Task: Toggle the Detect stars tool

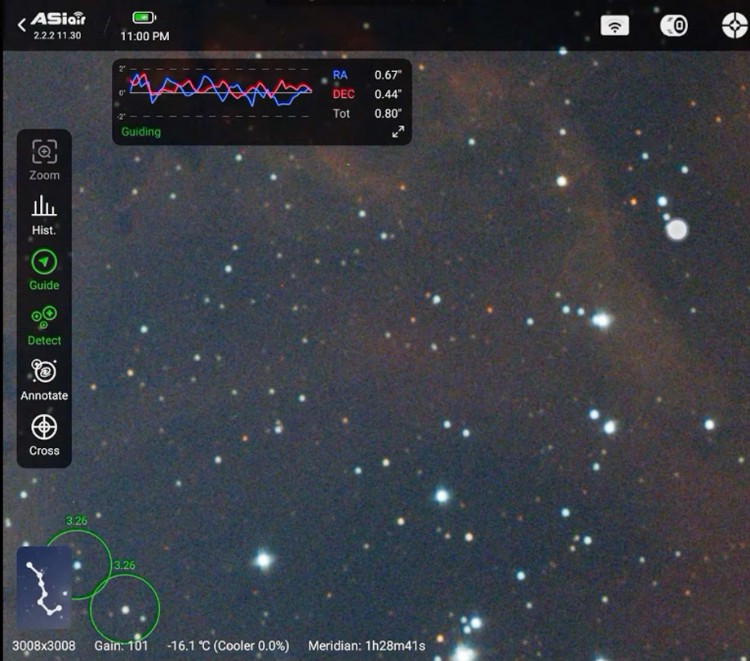Action: [44, 325]
